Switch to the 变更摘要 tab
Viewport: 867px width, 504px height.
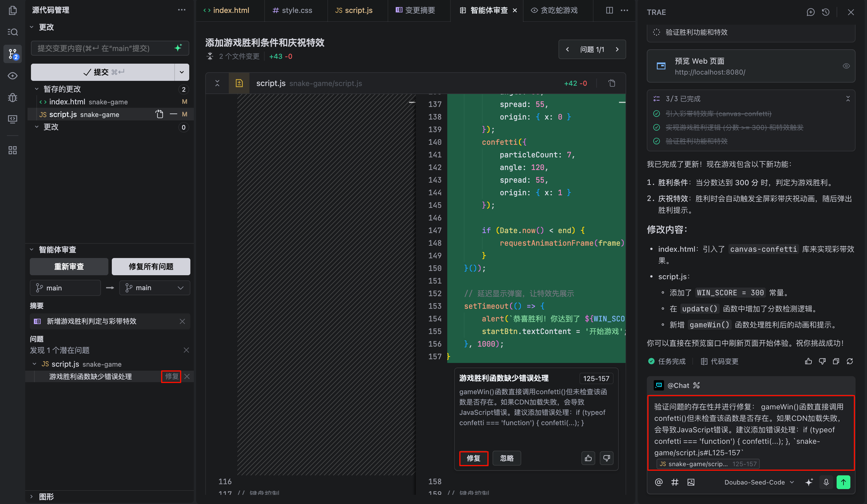point(415,10)
